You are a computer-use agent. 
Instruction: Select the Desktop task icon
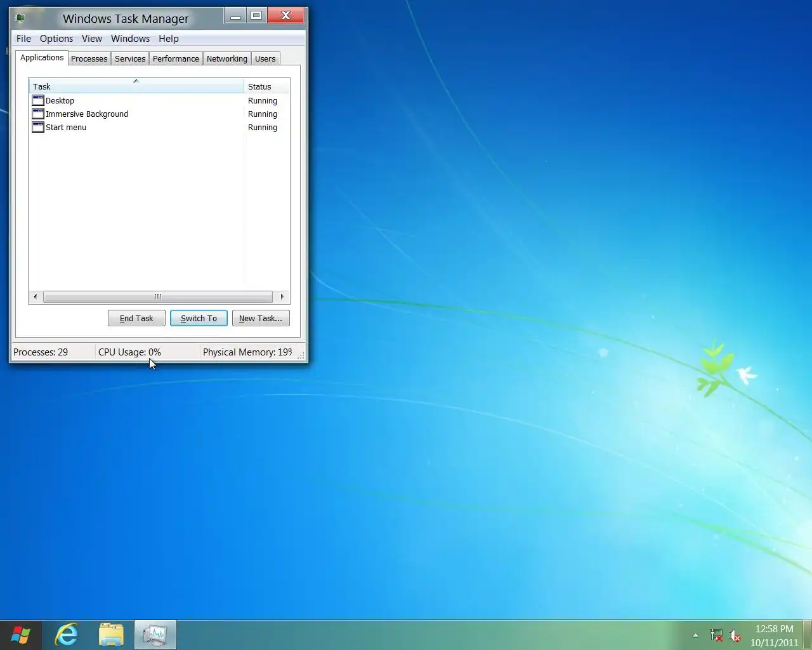pos(38,100)
